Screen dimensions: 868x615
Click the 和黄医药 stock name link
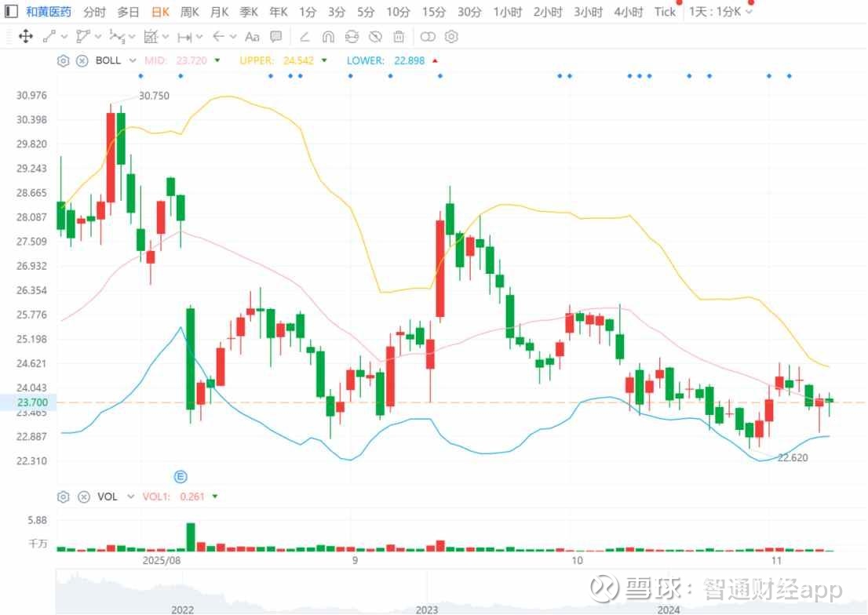point(49,12)
